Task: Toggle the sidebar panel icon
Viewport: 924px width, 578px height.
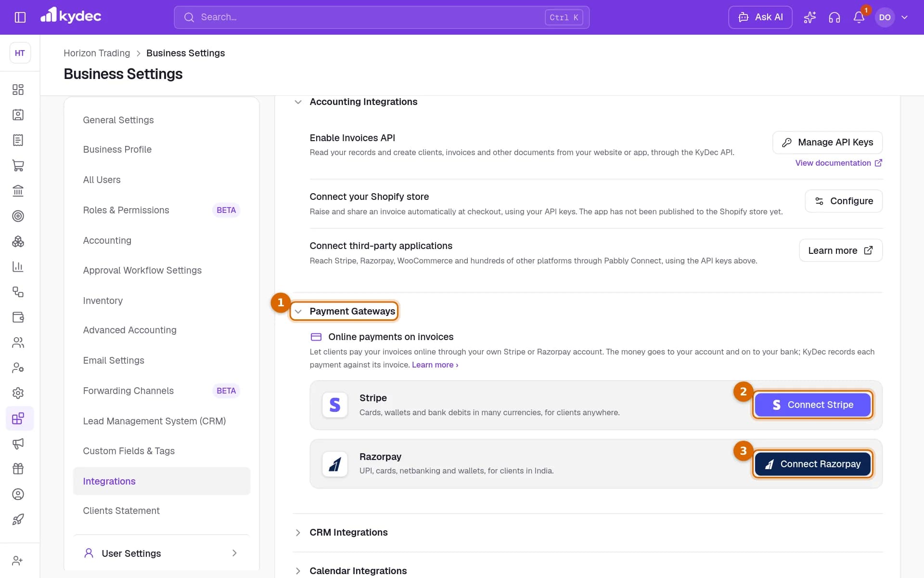Action: pos(20,17)
